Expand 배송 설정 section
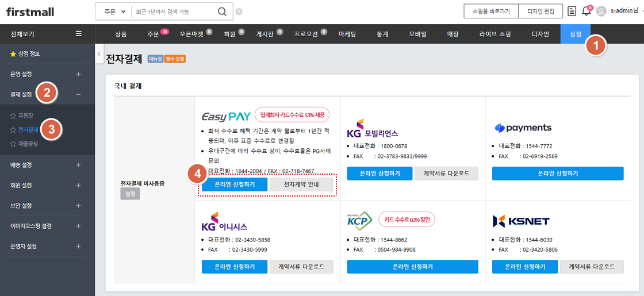 click(78, 164)
